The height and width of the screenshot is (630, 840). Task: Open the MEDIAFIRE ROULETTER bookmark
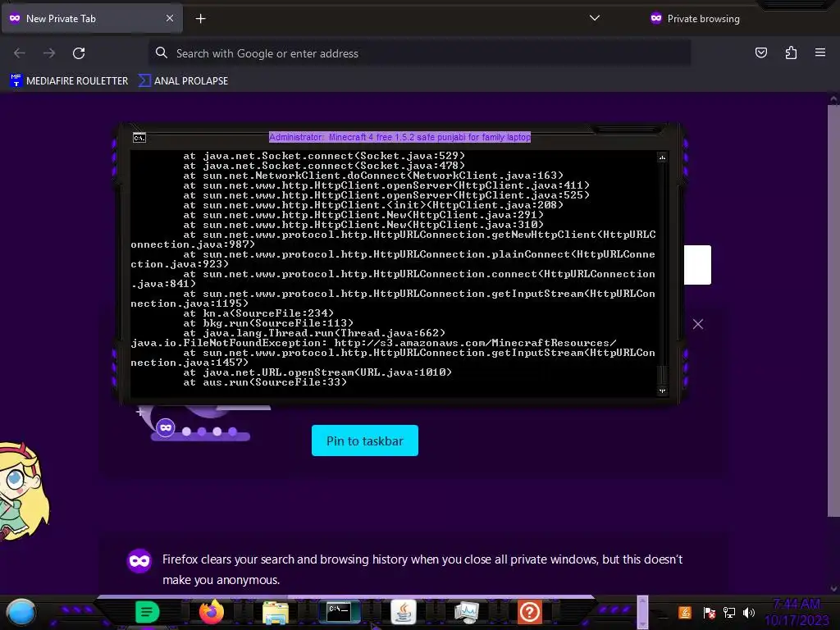click(x=69, y=81)
